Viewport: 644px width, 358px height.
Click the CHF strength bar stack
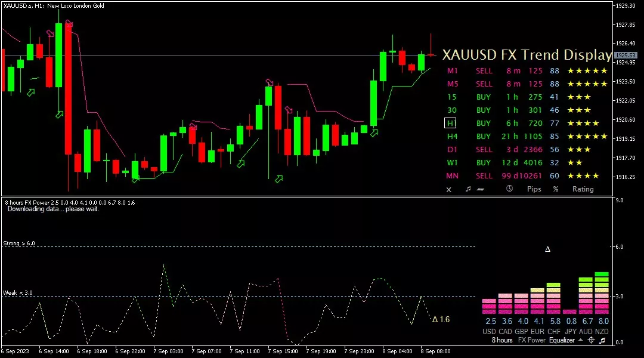click(553, 298)
